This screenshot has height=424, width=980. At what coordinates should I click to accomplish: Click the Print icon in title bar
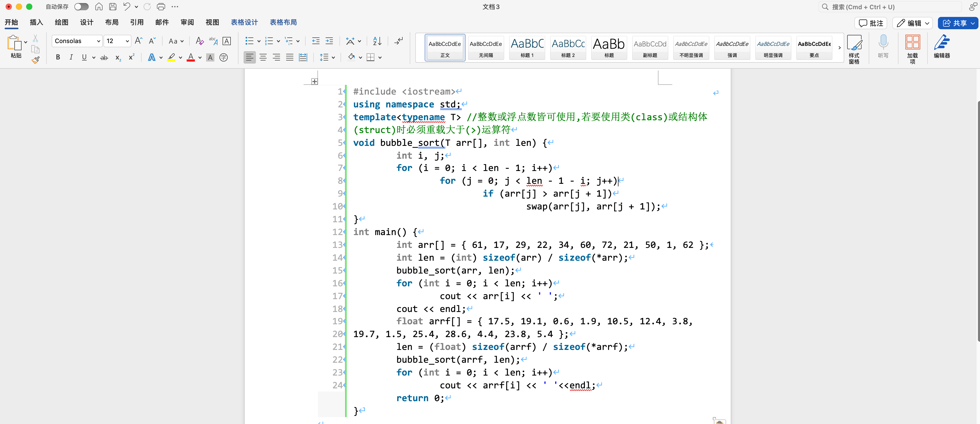coord(161,6)
